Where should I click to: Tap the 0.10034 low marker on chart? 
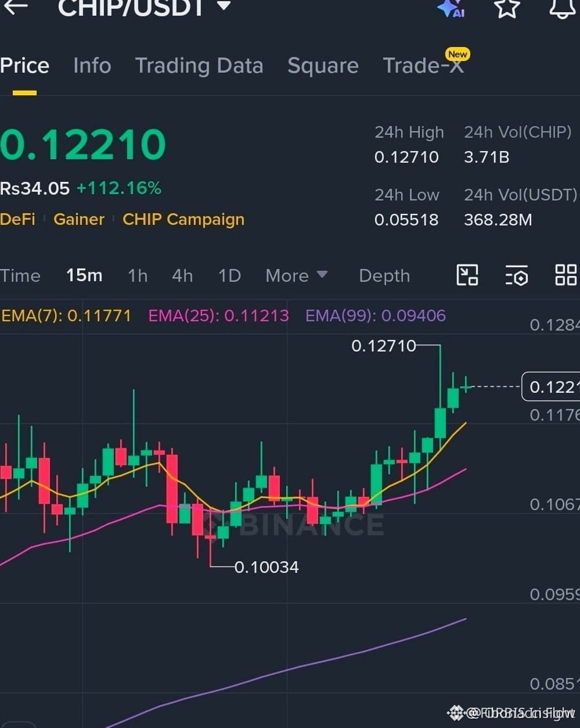266,567
